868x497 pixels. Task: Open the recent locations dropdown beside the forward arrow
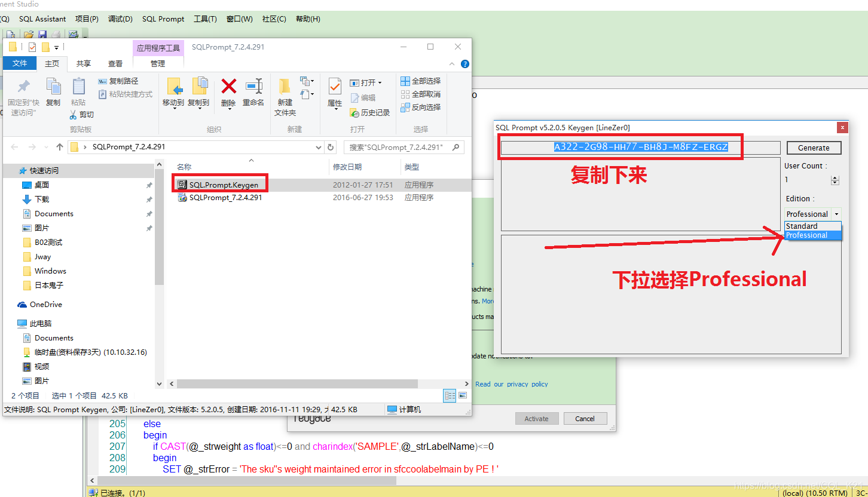coord(45,147)
